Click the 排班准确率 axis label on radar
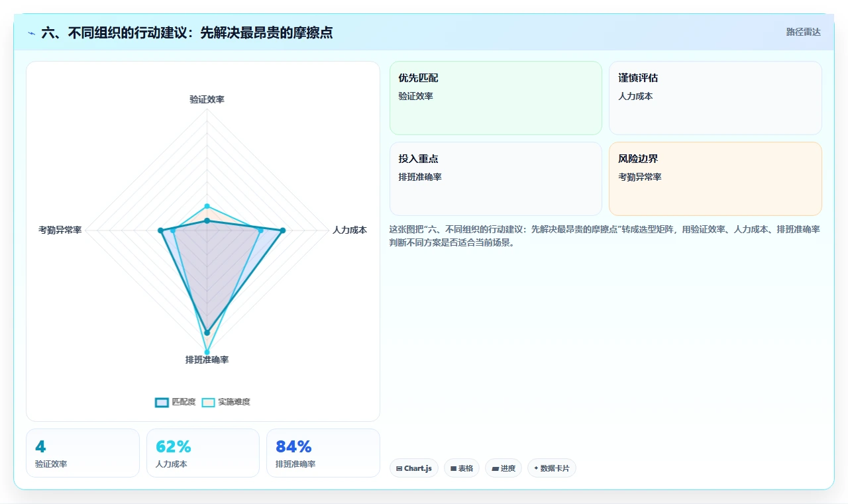 pos(207,360)
